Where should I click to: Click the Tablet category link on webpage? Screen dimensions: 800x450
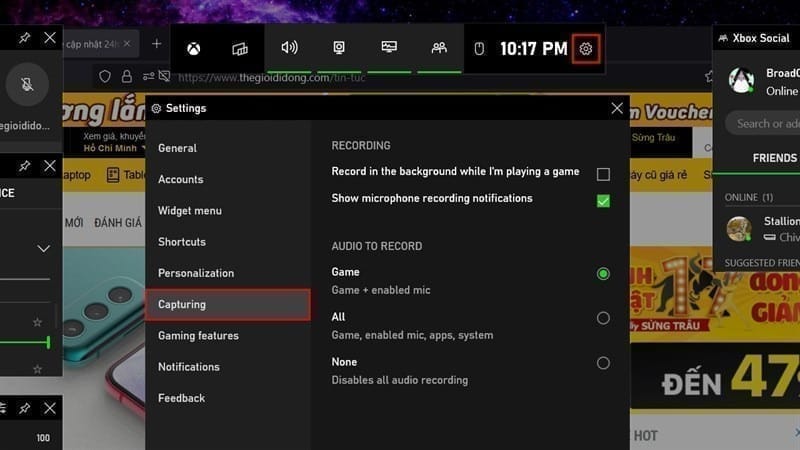(x=126, y=175)
